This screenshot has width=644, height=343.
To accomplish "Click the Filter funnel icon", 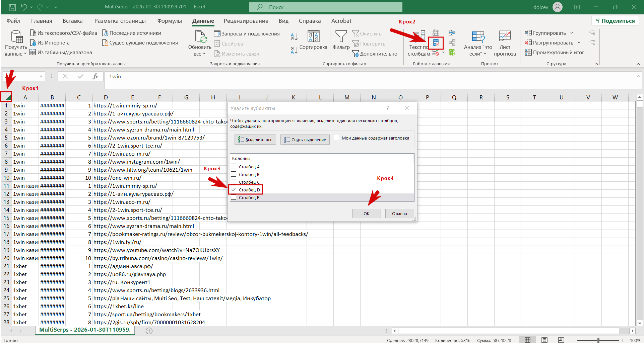I will pyautogui.click(x=341, y=36).
